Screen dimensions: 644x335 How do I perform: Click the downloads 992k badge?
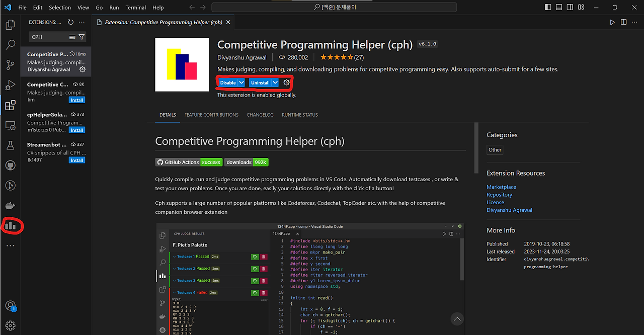pyautogui.click(x=247, y=162)
